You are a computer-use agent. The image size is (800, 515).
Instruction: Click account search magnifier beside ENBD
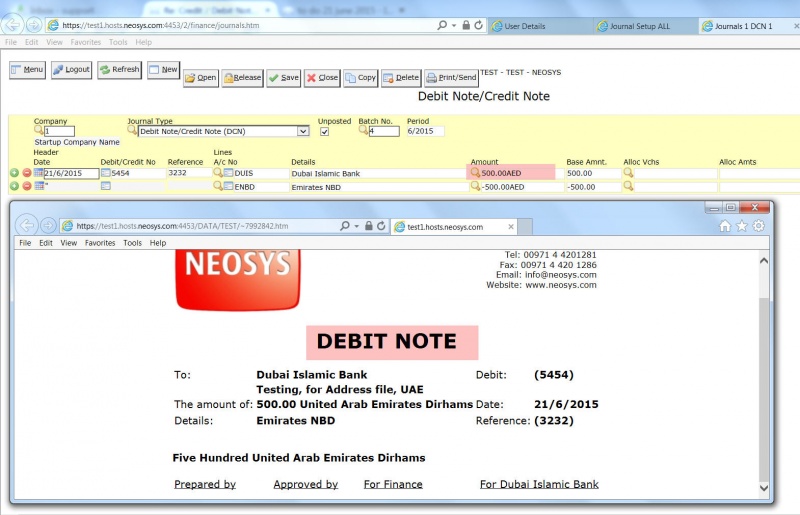click(218, 186)
